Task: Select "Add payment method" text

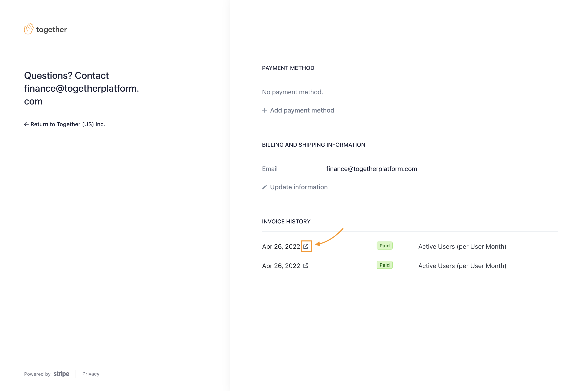Action: pos(302,110)
